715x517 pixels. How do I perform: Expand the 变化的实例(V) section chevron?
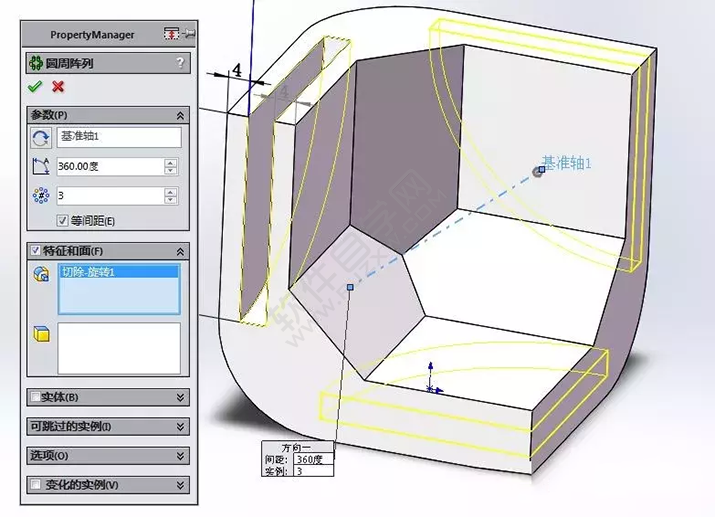(180, 485)
